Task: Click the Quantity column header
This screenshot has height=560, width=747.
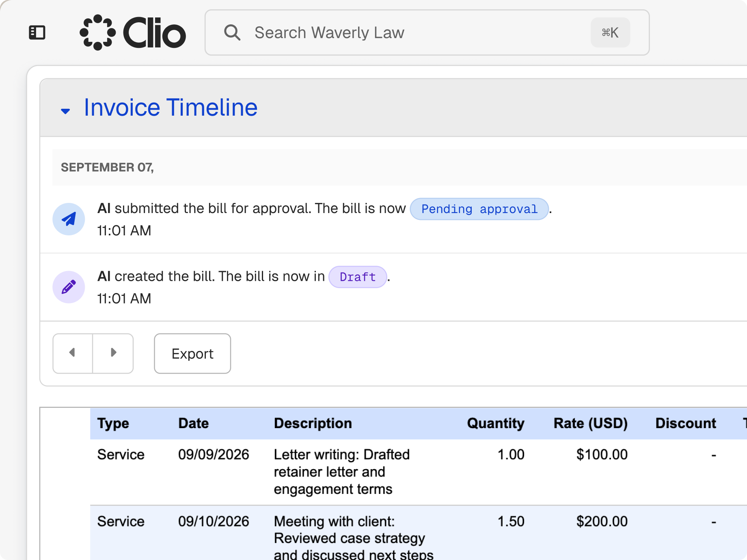Action: point(496,423)
